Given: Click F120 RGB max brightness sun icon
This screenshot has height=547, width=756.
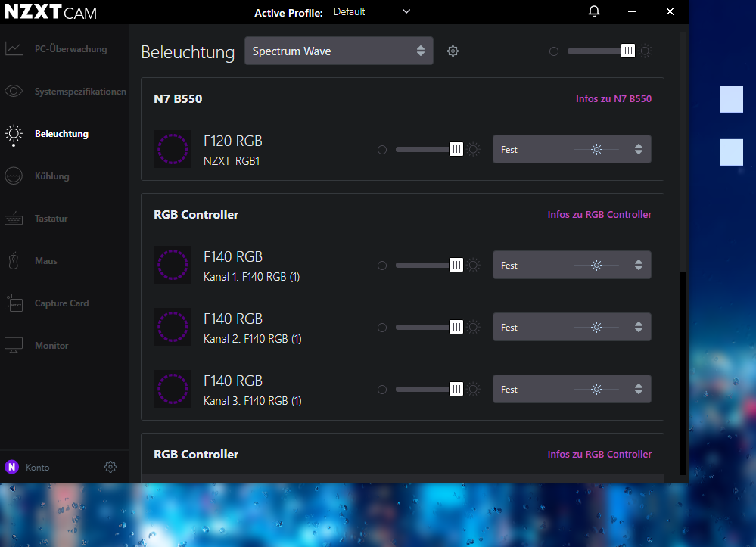Looking at the screenshot, I should (474, 149).
